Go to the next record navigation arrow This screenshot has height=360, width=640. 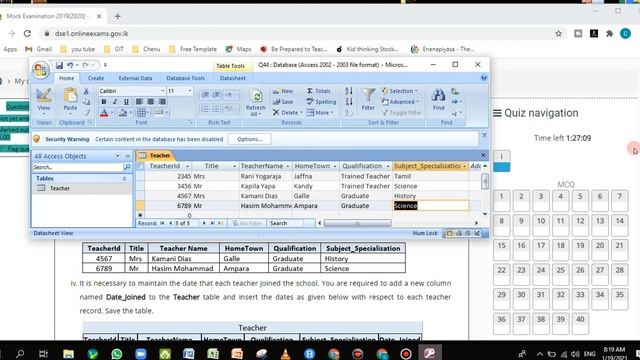coord(204,223)
